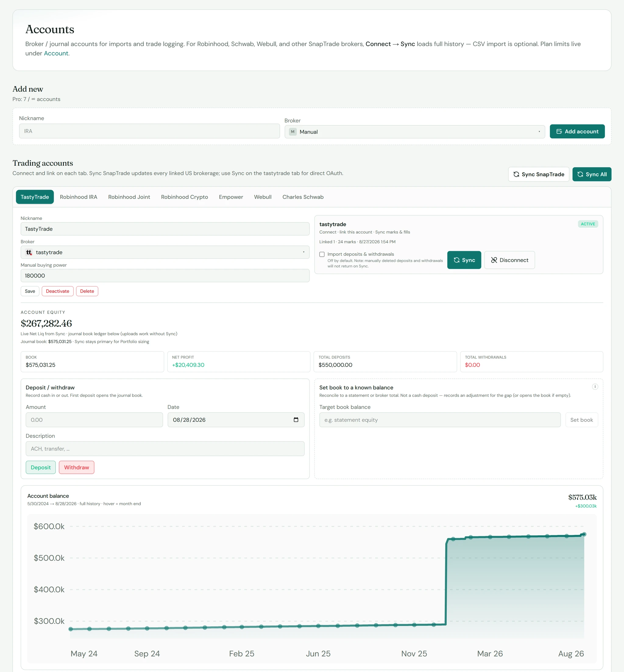Open the Account link in header description

pos(56,53)
